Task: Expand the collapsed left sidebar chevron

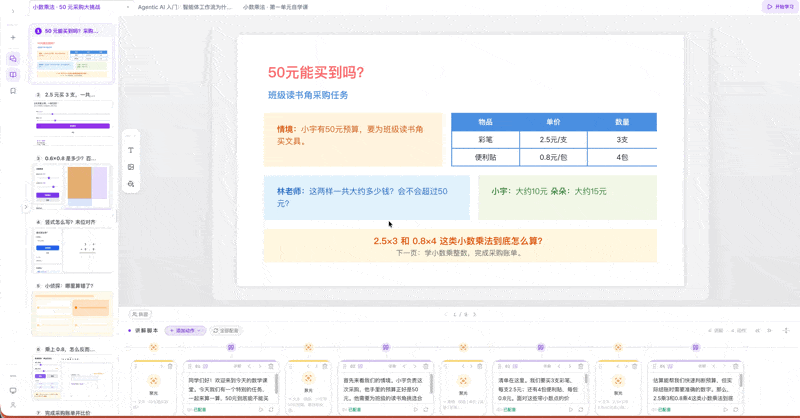Action: [13, 11]
